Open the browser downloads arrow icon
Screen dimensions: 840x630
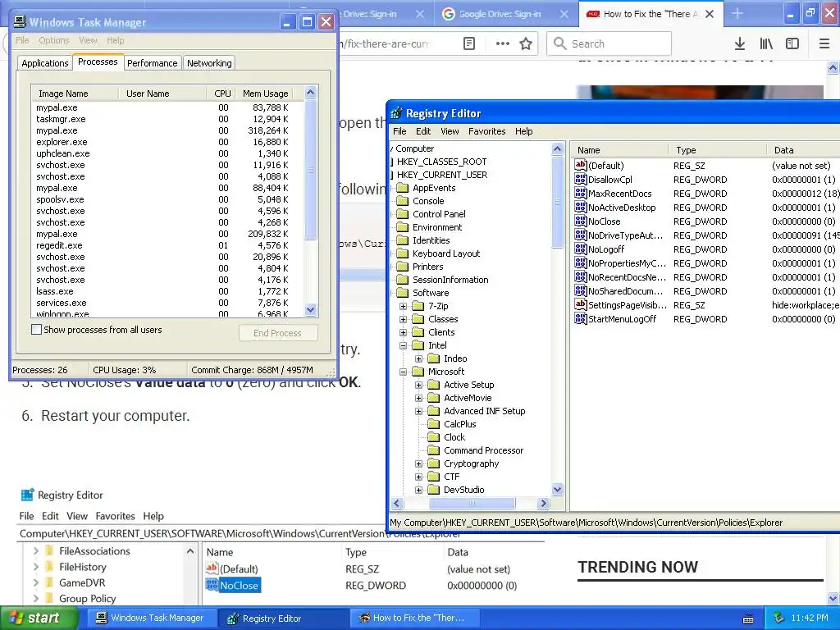(740, 44)
